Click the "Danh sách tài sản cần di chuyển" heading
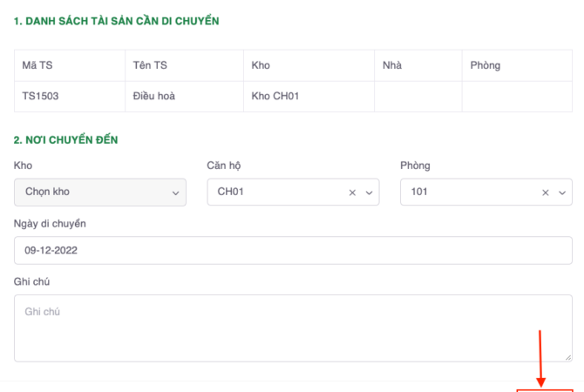The image size is (584, 392). [x=117, y=20]
